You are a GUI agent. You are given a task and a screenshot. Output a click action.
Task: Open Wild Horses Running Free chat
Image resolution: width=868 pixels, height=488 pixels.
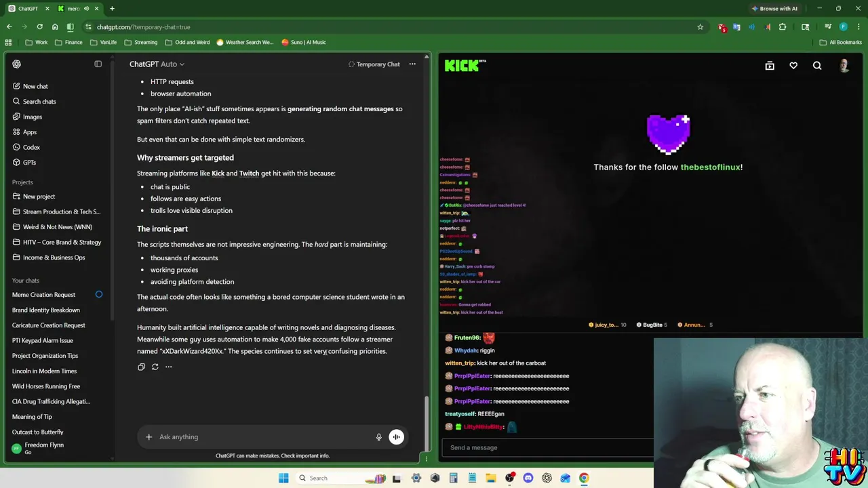point(45,386)
